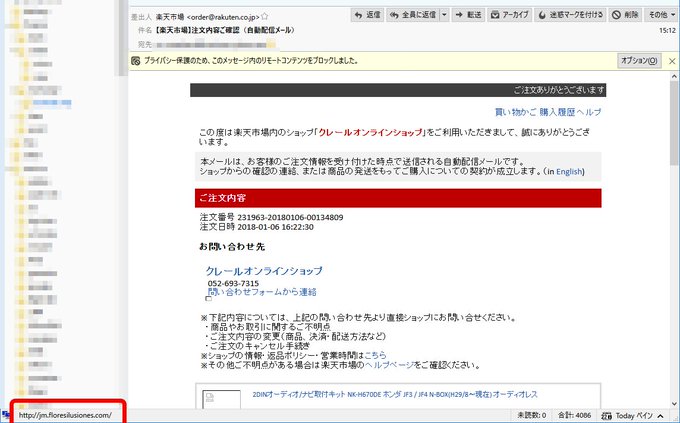Open the inquiry form contact link

point(262,292)
